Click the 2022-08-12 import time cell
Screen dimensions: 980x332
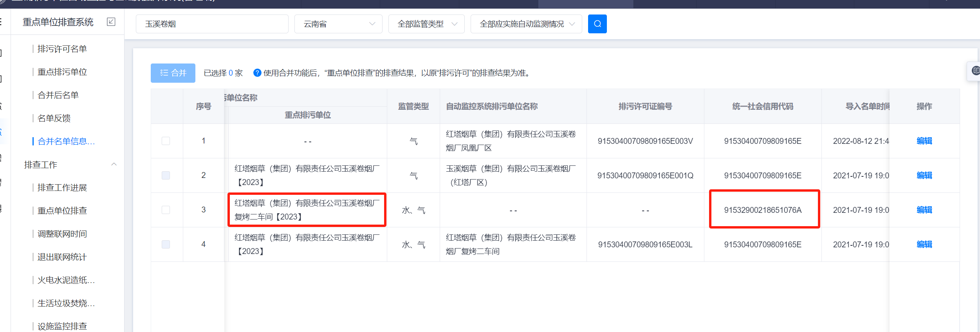click(x=861, y=141)
